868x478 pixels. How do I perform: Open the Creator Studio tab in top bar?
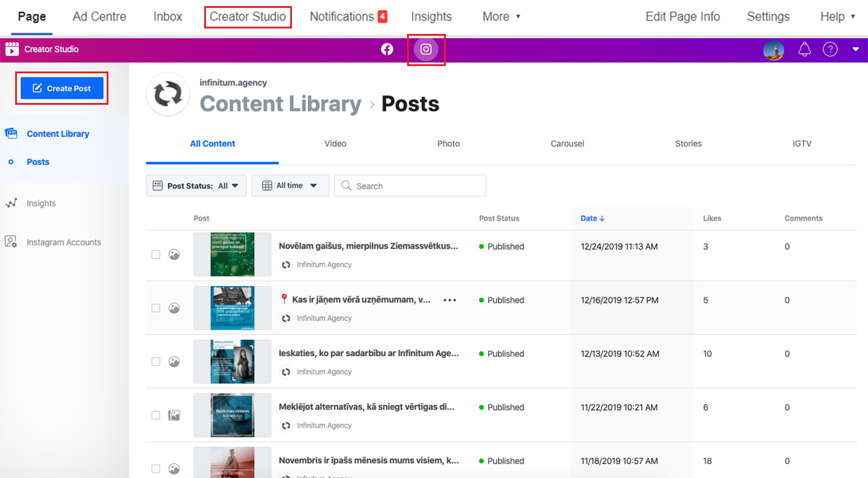248,17
